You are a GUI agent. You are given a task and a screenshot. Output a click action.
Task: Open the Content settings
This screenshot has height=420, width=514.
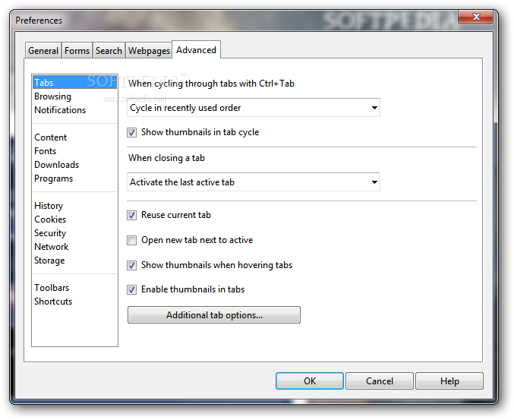click(74, 137)
